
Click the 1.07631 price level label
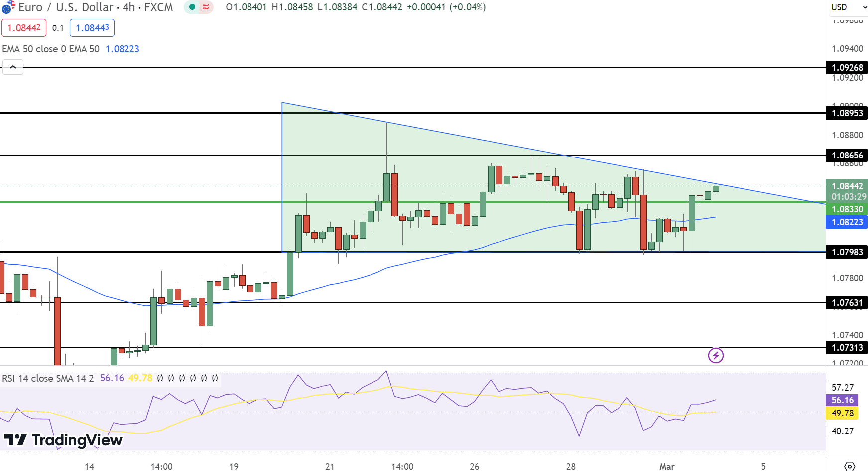[x=847, y=303]
